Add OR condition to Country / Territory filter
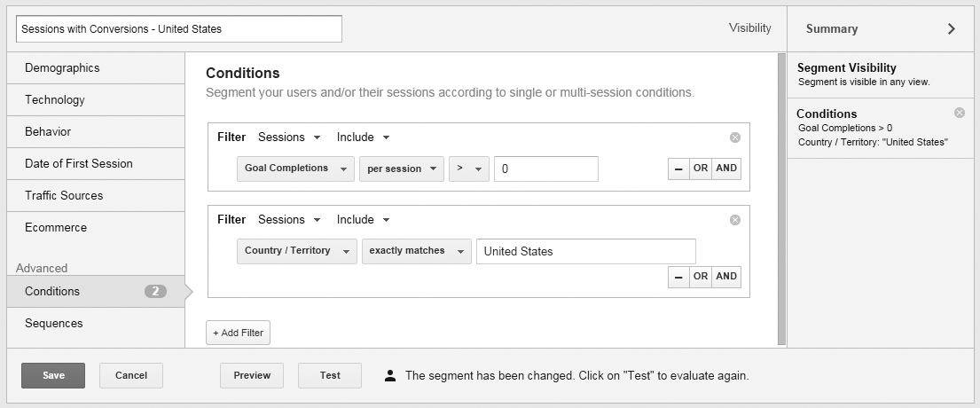The width and height of the screenshot is (980, 408). (x=701, y=277)
